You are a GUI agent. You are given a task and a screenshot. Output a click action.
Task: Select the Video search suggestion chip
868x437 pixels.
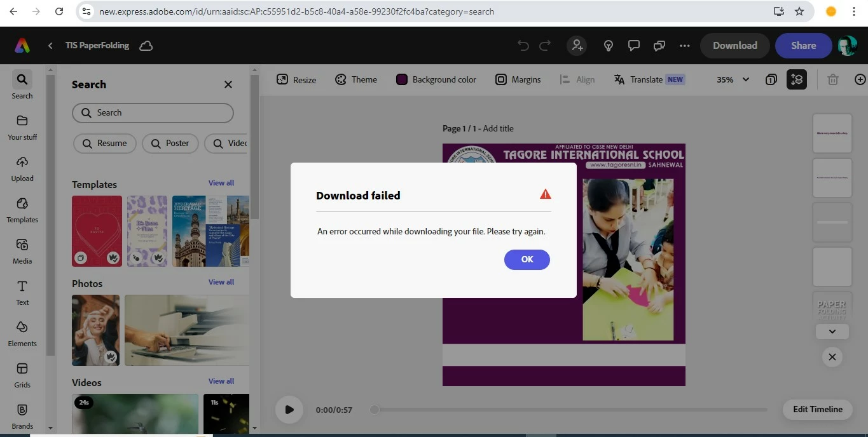point(227,143)
